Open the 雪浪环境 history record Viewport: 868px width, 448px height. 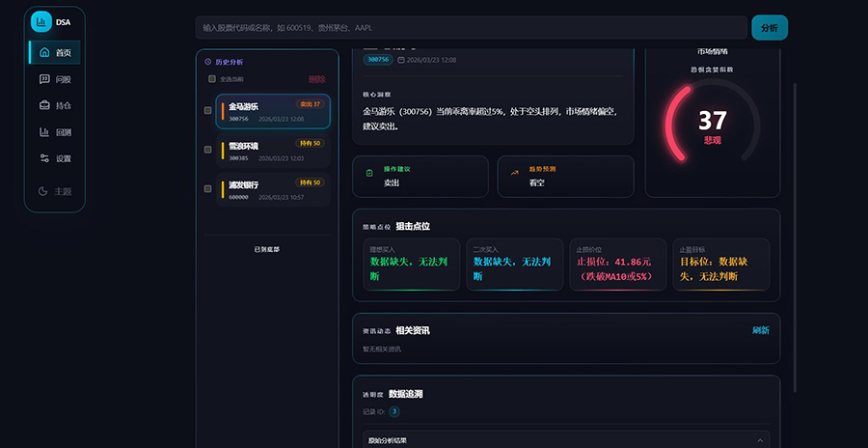(x=275, y=151)
